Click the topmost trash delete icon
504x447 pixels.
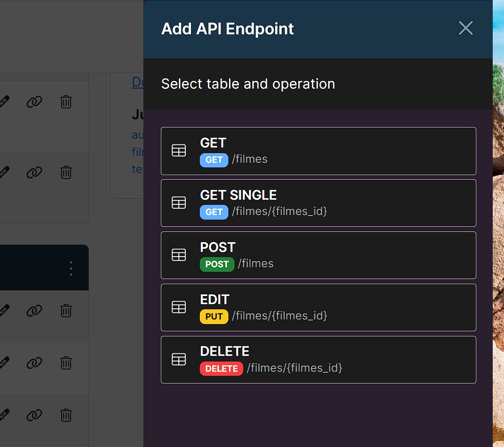[x=66, y=102]
